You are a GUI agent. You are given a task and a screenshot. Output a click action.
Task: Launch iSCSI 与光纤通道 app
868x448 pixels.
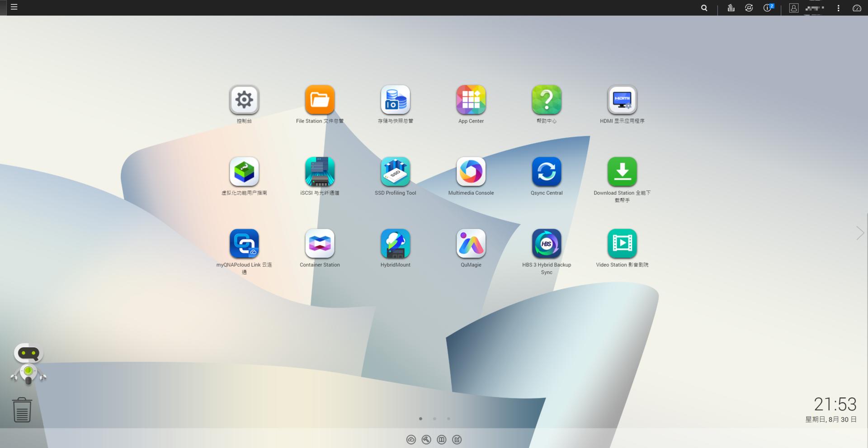tap(320, 171)
